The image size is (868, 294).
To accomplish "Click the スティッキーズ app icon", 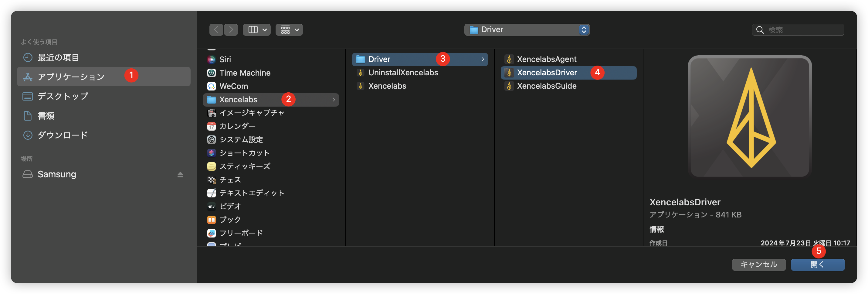I will click(211, 166).
